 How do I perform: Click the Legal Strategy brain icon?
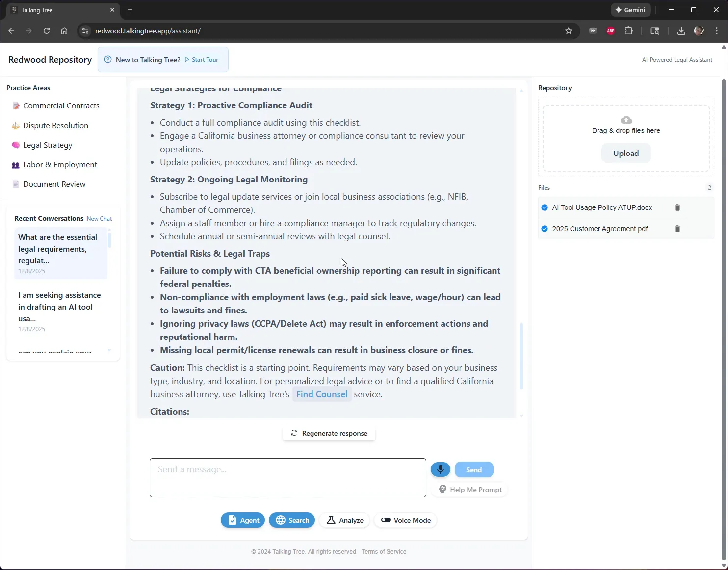(x=16, y=145)
